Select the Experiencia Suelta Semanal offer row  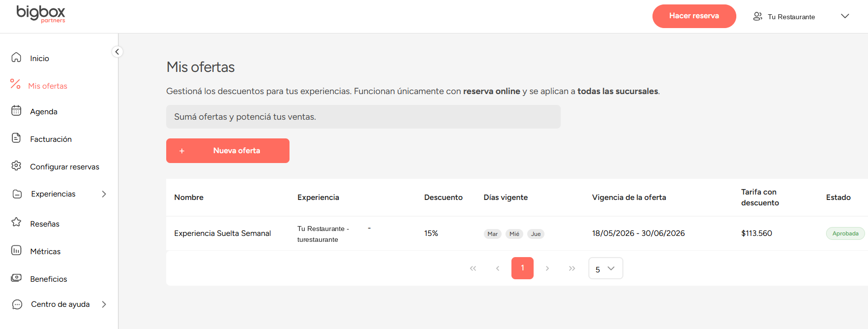click(x=517, y=233)
